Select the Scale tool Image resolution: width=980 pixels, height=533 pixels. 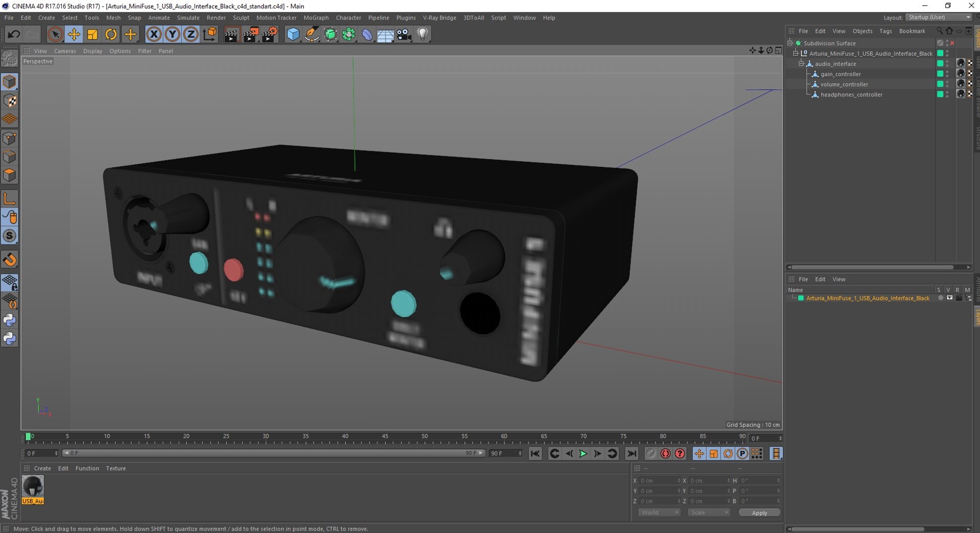pyautogui.click(x=92, y=35)
